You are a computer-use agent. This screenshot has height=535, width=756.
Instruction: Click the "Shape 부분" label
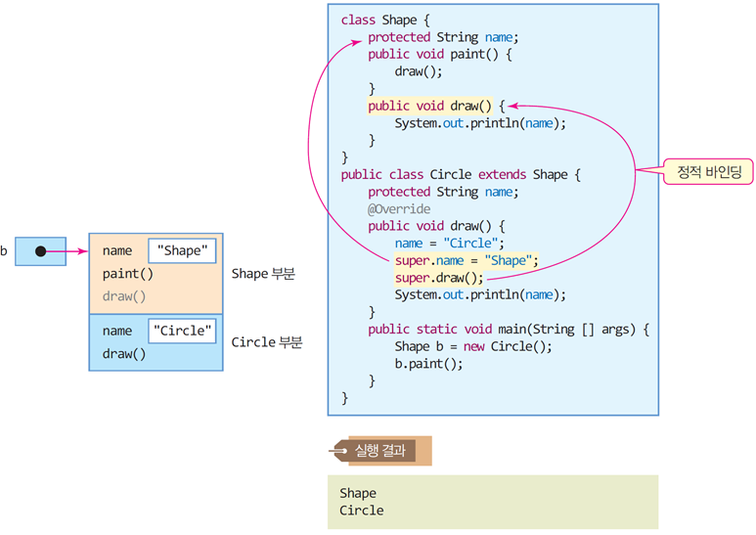(x=263, y=274)
